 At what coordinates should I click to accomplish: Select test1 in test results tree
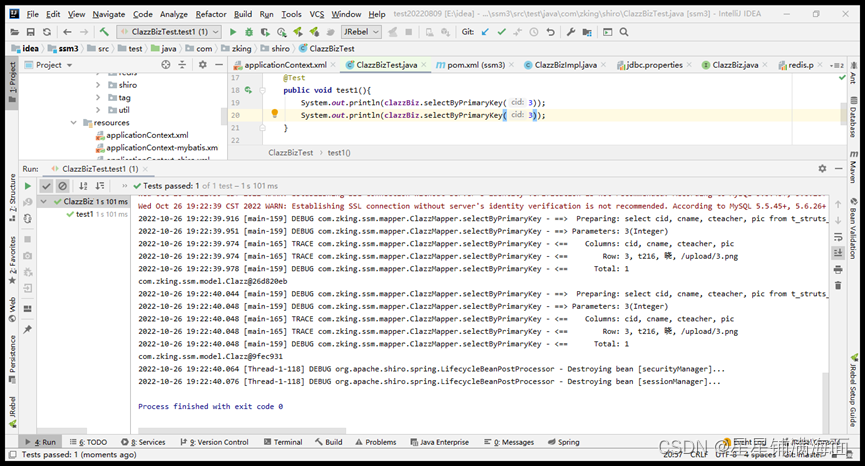tap(84, 215)
